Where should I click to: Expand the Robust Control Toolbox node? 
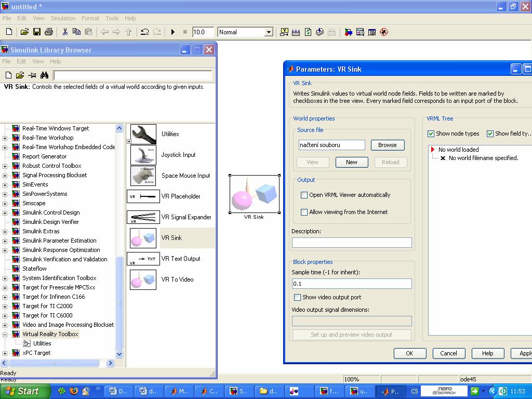click(5, 166)
